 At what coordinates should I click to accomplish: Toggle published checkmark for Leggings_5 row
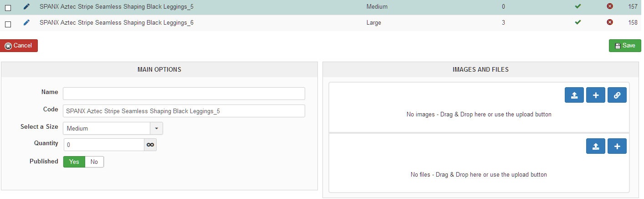578,6
